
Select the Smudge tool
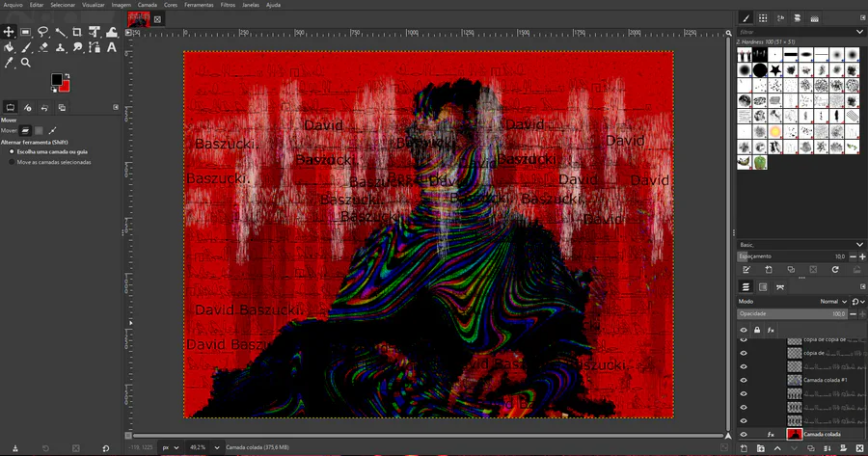[77, 47]
